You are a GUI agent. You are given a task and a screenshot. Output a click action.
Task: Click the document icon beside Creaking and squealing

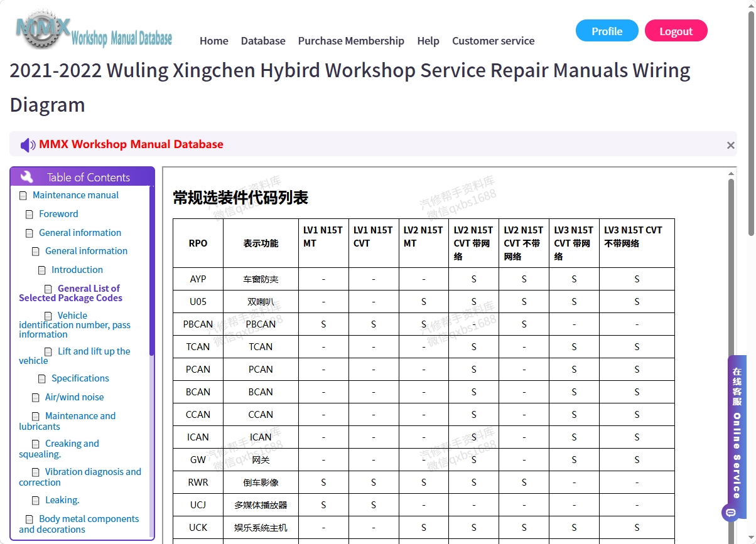click(36, 444)
